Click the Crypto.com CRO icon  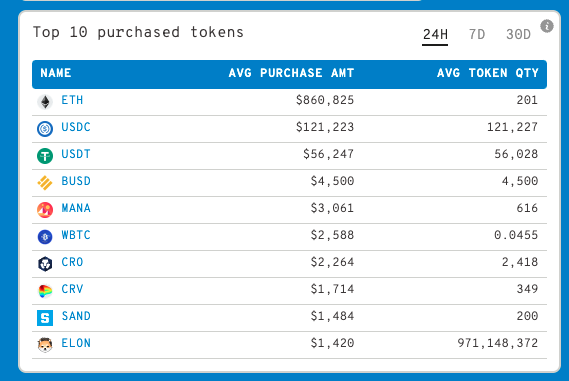tap(45, 264)
